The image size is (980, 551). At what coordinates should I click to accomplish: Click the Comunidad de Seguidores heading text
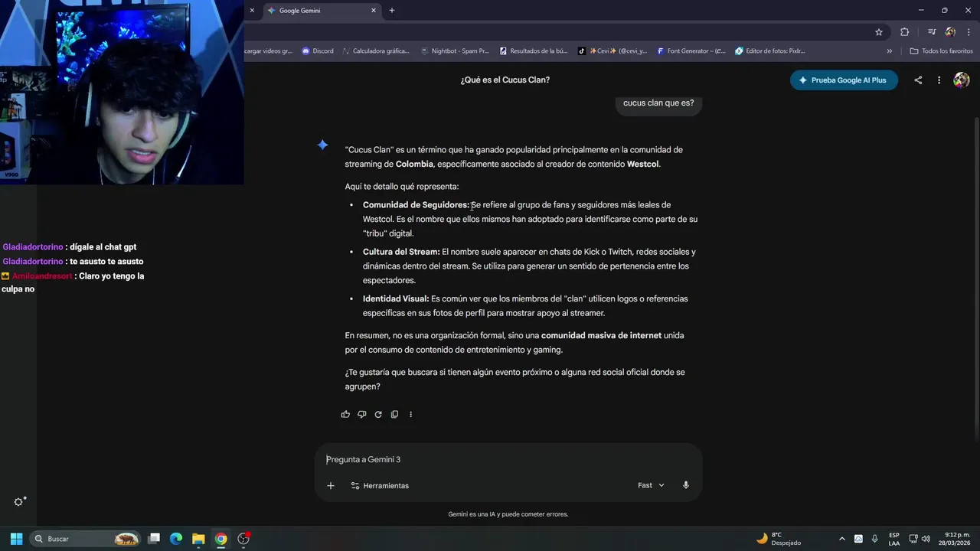pos(416,204)
